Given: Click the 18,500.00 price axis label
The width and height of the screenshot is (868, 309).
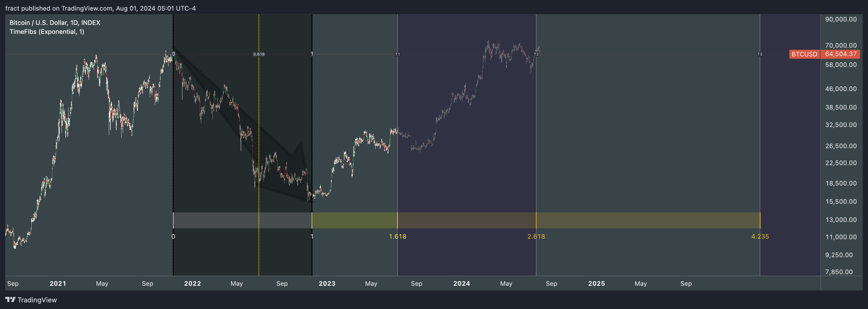Looking at the screenshot, I should [841, 183].
